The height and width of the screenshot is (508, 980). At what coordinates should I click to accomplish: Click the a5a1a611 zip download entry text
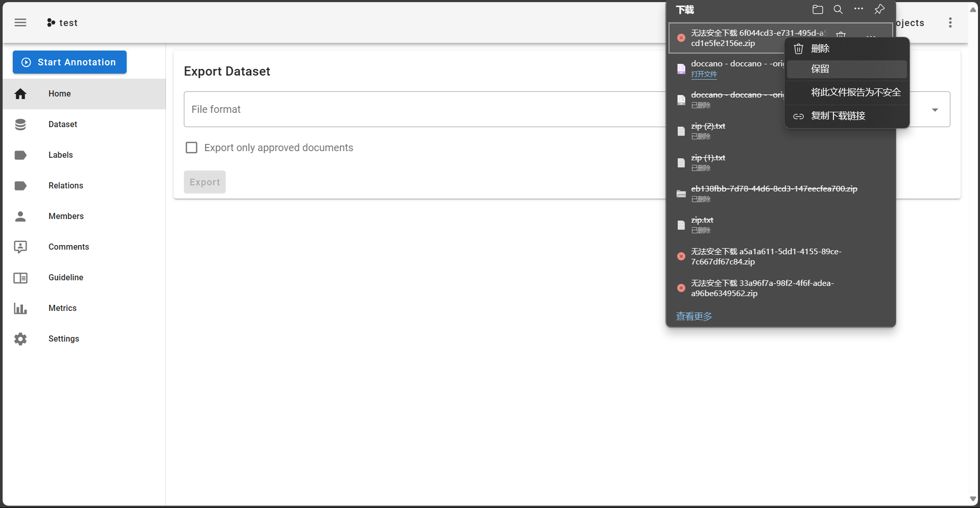tap(766, 256)
